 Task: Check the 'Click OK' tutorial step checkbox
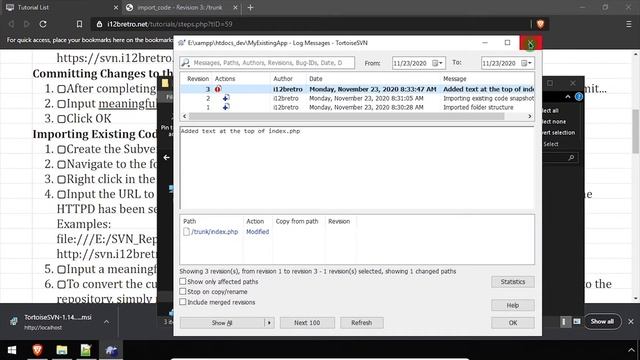click(62, 119)
